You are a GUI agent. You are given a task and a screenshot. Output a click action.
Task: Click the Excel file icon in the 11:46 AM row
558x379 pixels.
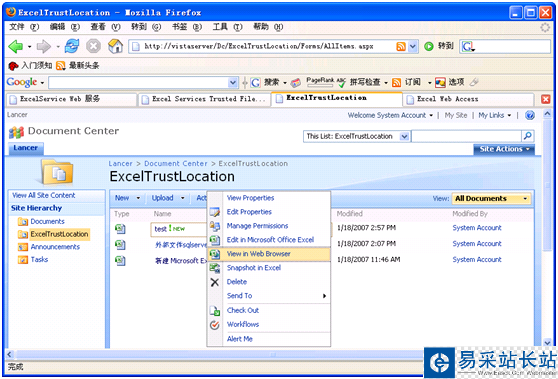tap(120, 260)
